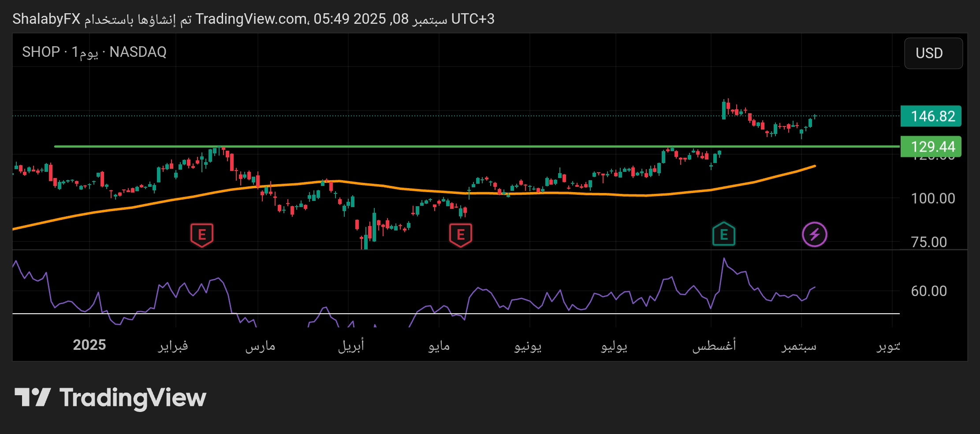The width and height of the screenshot is (980, 434).
Task: Click the dotted current price line
Action: click(x=456, y=116)
